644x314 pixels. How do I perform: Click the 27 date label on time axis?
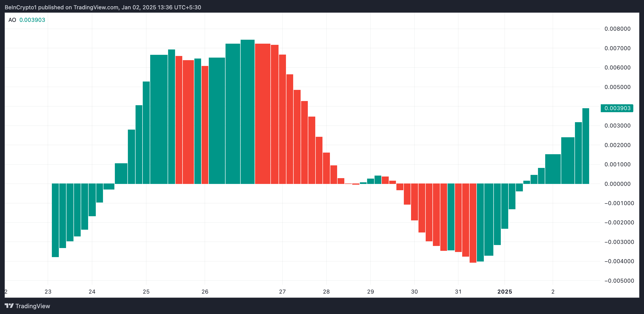[282, 291]
